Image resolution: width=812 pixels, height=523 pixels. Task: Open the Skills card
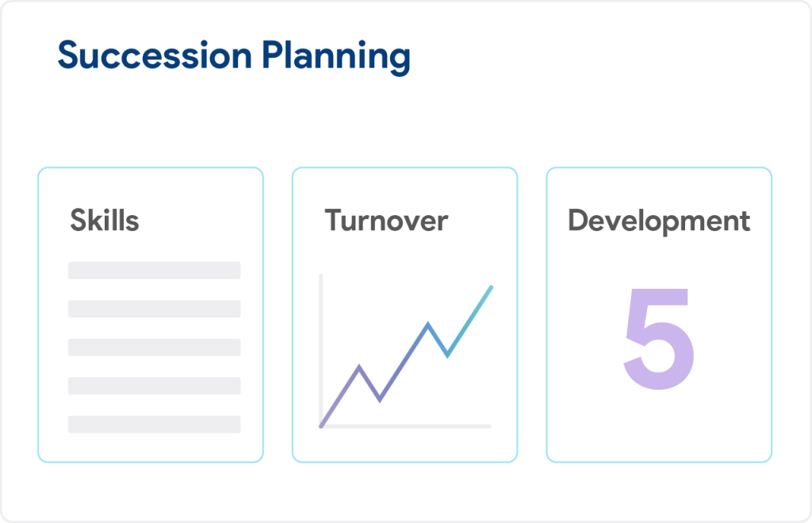point(151,314)
